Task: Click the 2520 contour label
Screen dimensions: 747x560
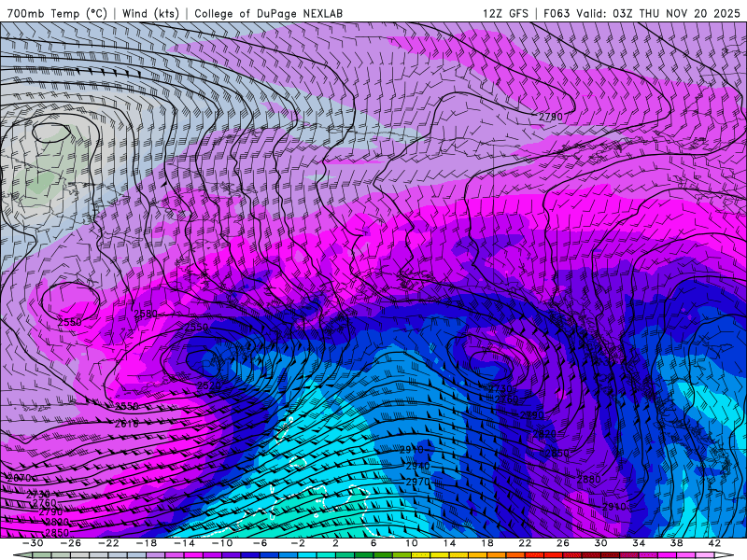Action: 208,385
